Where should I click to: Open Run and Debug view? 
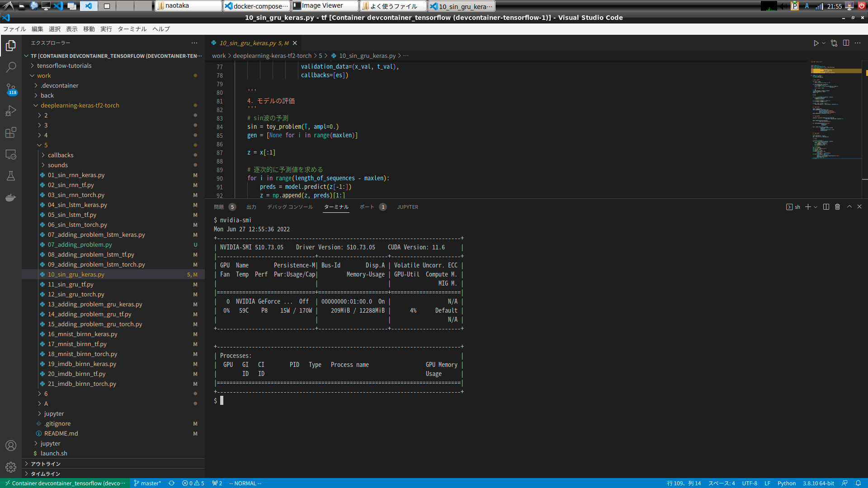(11, 111)
